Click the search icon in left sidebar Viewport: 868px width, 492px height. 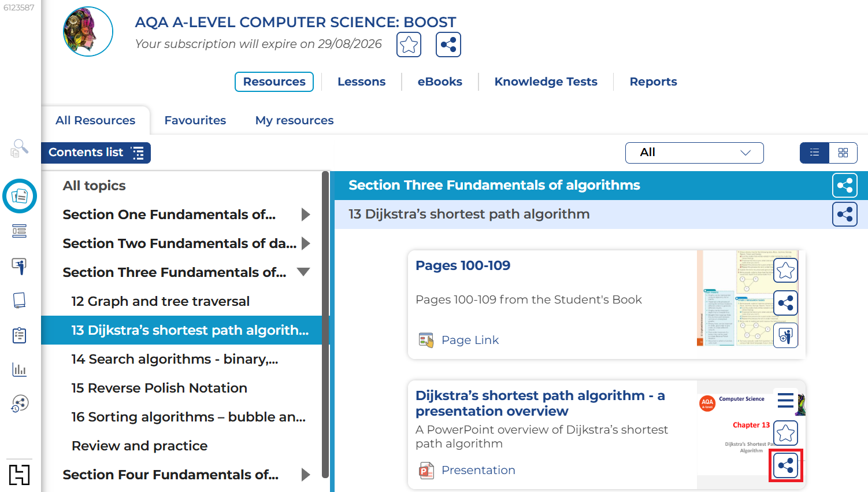[x=19, y=149]
